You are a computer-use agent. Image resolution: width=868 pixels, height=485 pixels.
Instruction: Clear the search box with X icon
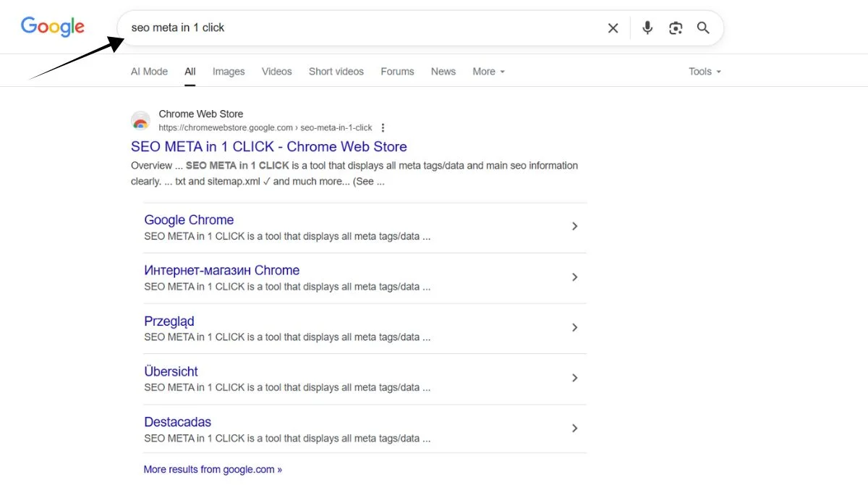point(613,28)
